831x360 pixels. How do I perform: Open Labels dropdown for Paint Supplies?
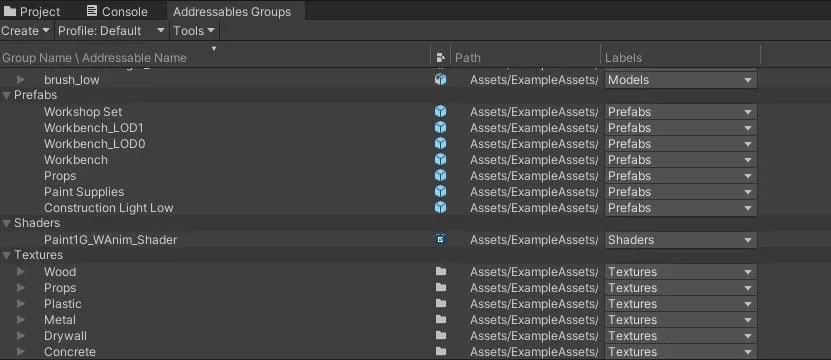(x=680, y=191)
